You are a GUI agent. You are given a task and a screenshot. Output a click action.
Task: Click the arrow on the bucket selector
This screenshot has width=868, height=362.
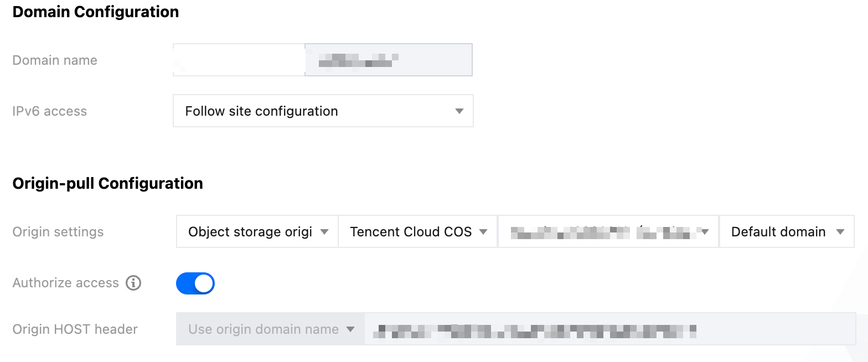pos(705,232)
